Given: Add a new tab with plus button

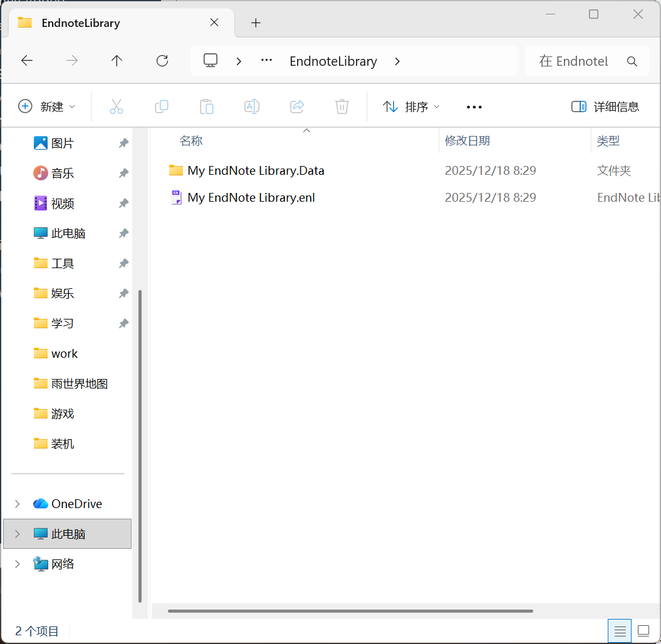Looking at the screenshot, I should [x=256, y=23].
